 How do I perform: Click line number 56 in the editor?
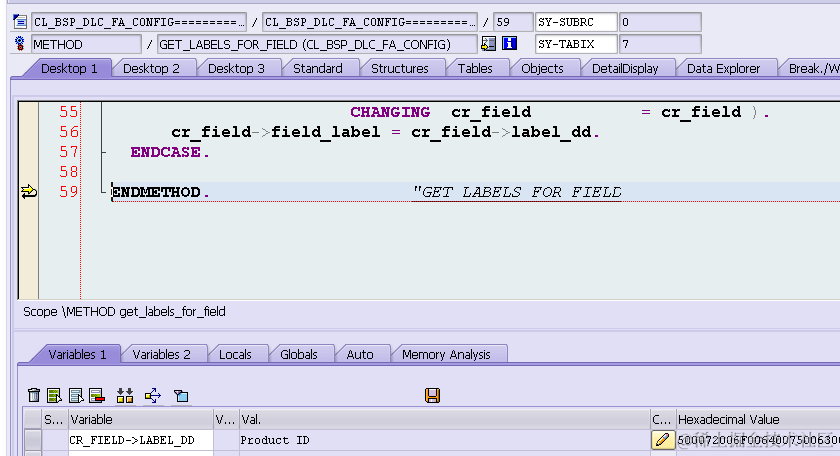[x=69, y=132]
